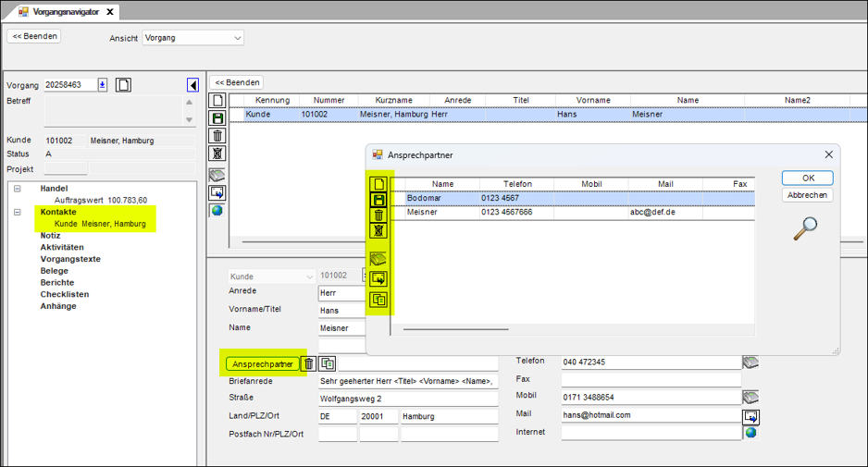Open Berichte in the navigation tree
Screen dimensions: 868x467
pyautogui.click(x=57, y=283)
